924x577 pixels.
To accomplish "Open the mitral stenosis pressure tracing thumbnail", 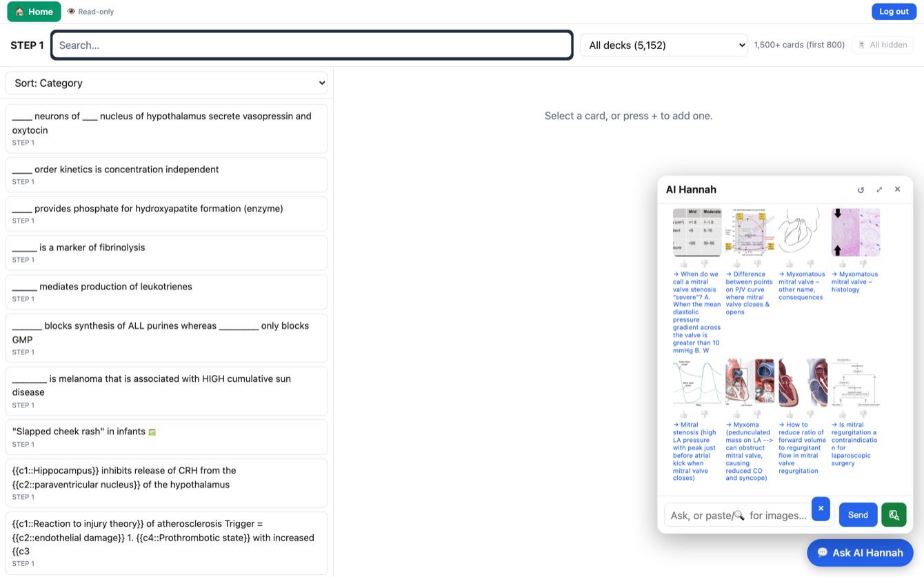I will coord(697,383).
